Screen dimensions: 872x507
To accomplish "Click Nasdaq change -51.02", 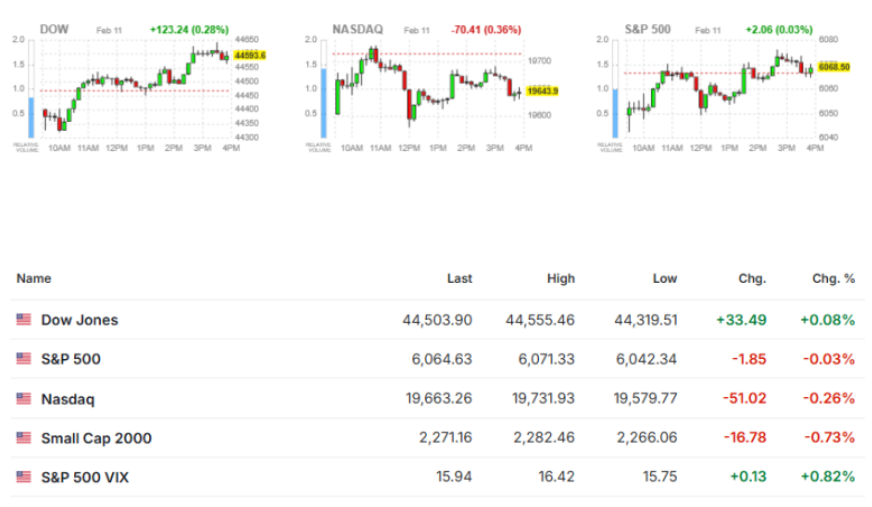I will tap(745, 399).
